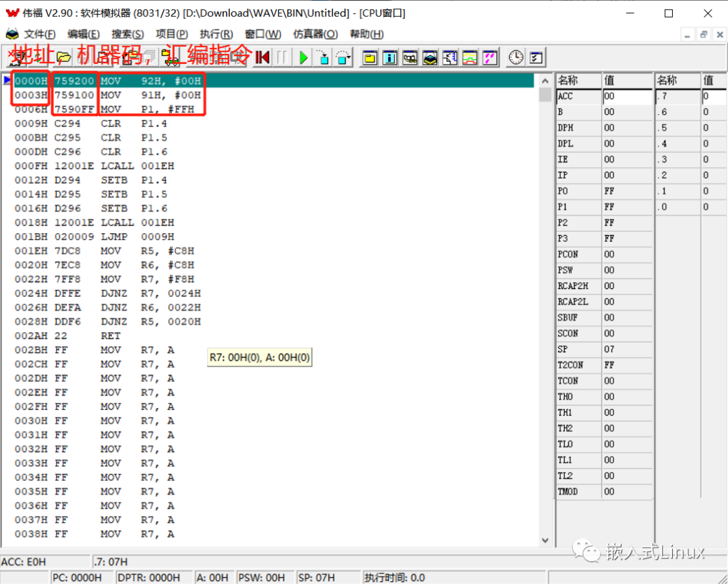
Task: Select the P1 register row
Action: [604, 207]
